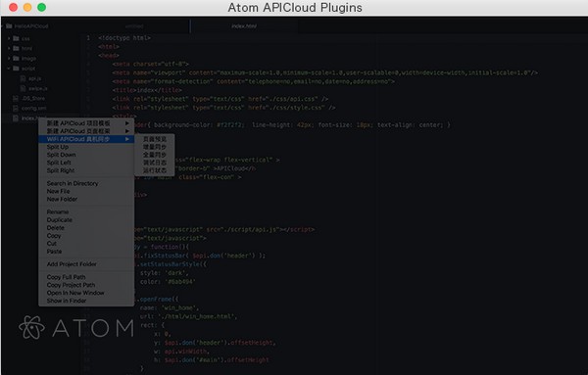Click the config.xml file icon

pos(16,109)
